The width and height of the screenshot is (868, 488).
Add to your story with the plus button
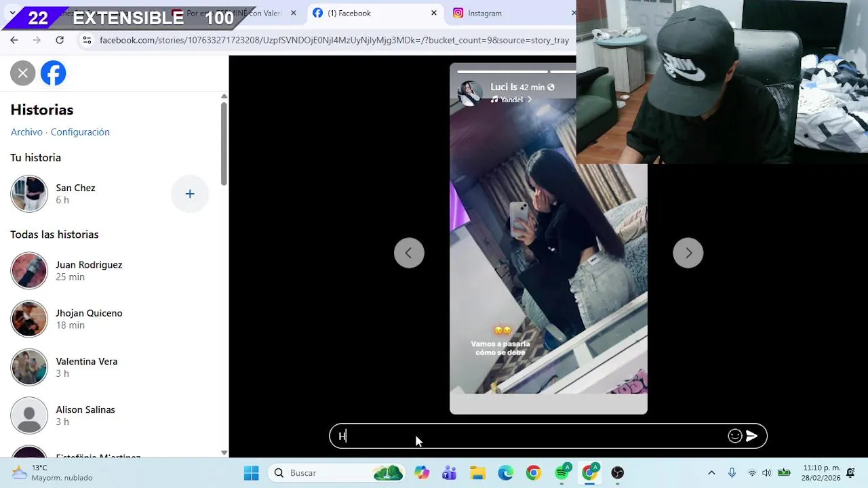tap(190, 194)
